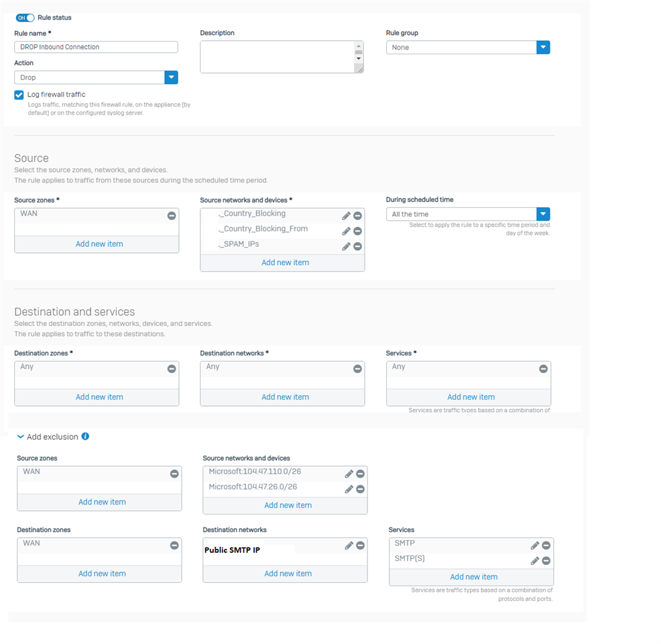Remove the Microsoft:104.47.110.0/26 exclusion
This screenshot has width=661, height=644.
(x=361, y=474)
